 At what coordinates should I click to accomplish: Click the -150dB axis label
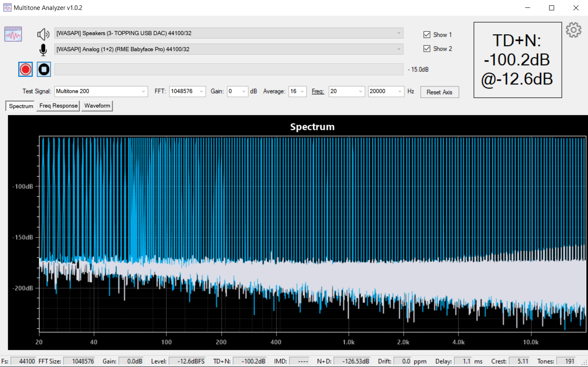click(23, 237)
